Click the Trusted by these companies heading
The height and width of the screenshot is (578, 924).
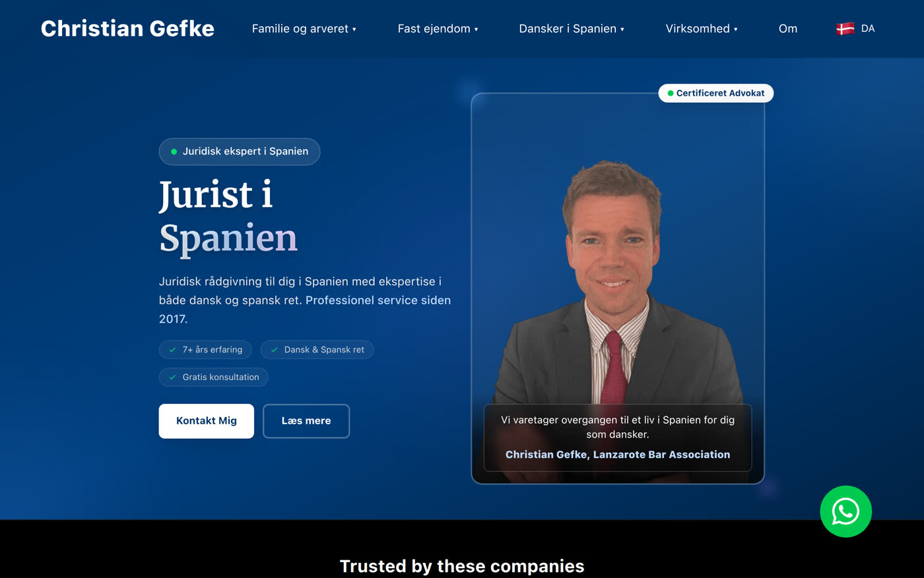(x=462, y=566)
